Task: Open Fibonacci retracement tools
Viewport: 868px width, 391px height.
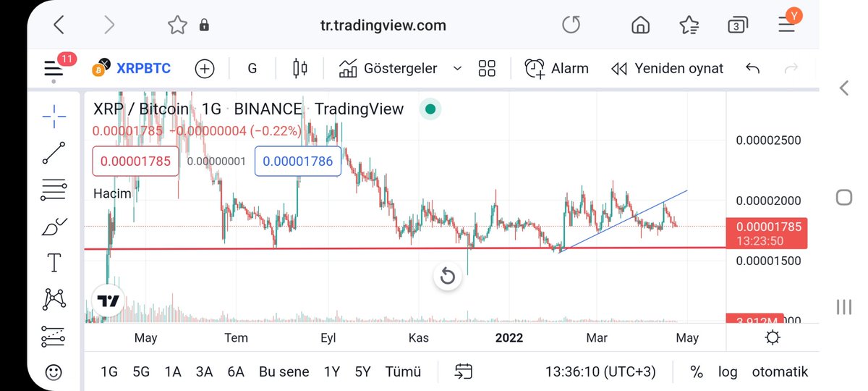Action: point(54,190)
